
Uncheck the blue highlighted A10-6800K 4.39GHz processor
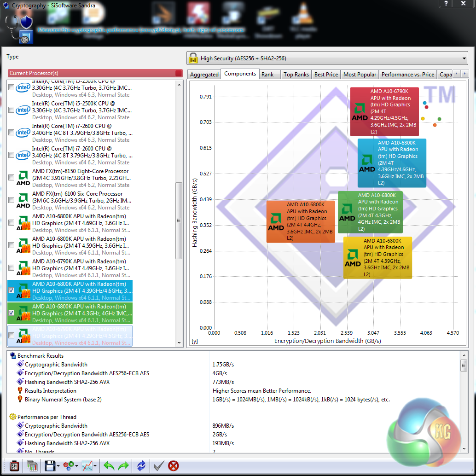pos(12,290)
